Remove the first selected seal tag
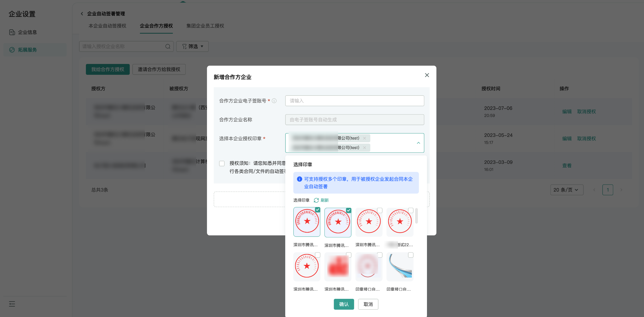The image size is (644, 317). point(364,138)
